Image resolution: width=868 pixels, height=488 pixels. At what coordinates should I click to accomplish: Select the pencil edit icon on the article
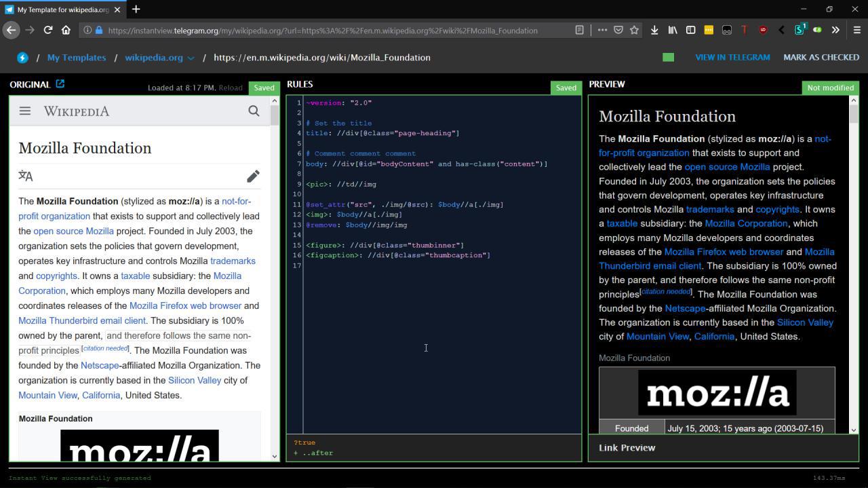pos(252,176)
